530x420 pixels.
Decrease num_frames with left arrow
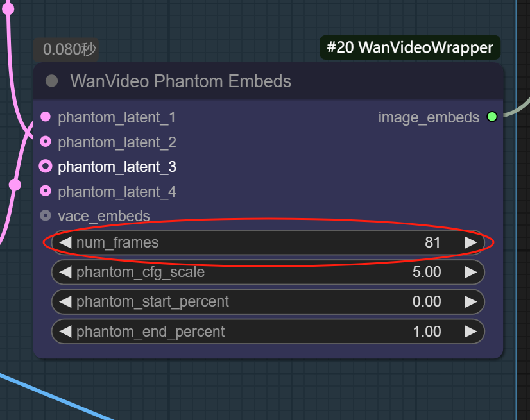click(65, 242)
